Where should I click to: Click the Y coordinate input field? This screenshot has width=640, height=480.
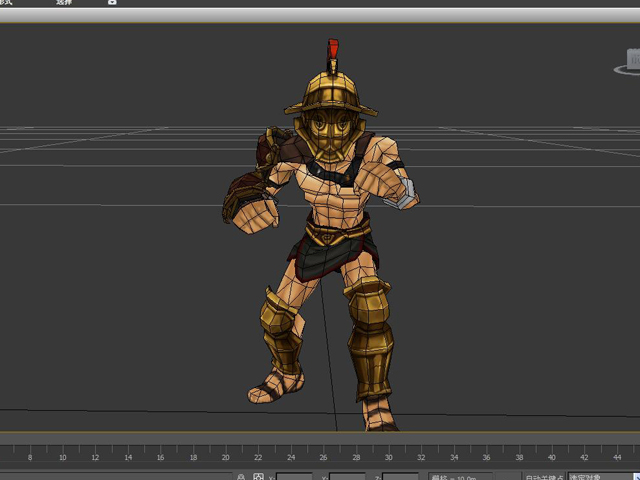[x=347, y=477]
